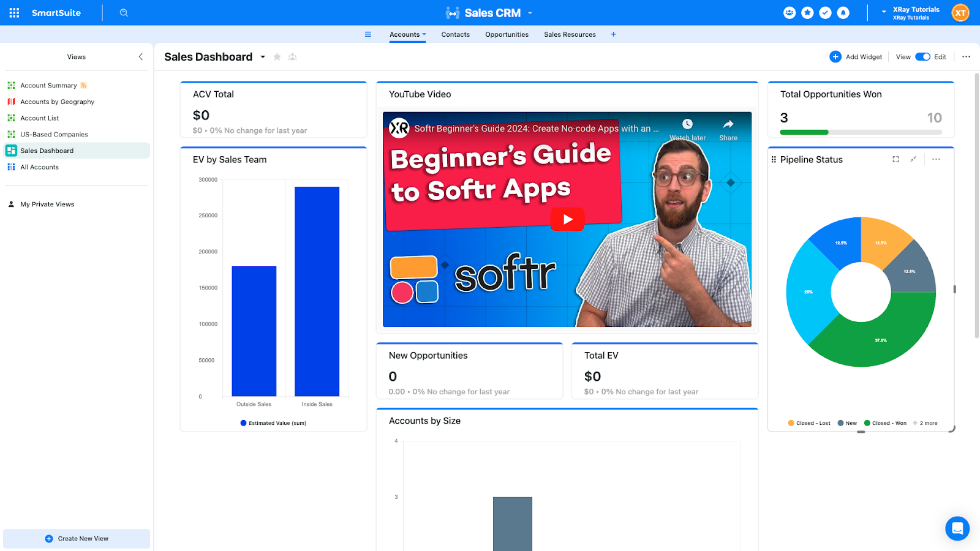Open the Sales CRM solution icon
Image resolution: width=980 pixels, height=551 pixels.
tap(453, 13)
